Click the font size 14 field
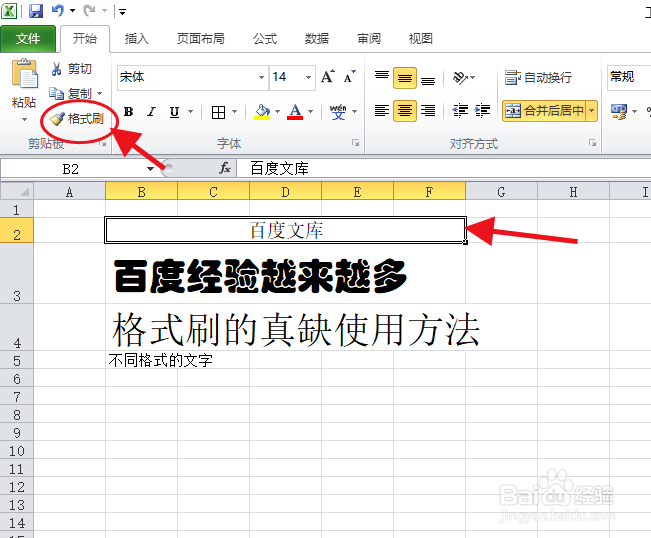 pyautogui.click(x=286, y=77)
